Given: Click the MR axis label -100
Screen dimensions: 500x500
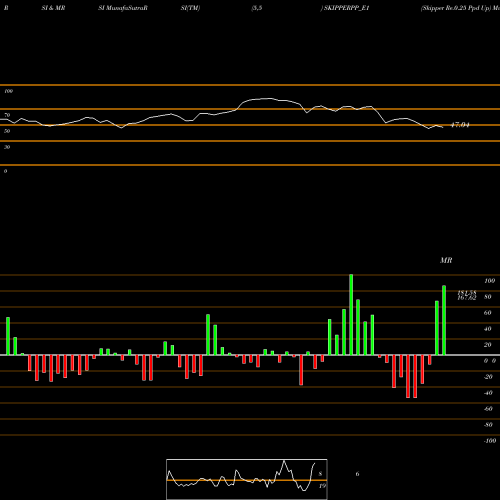Looking at the screenshot, I should pyautogui.click(x=490, y=441).
